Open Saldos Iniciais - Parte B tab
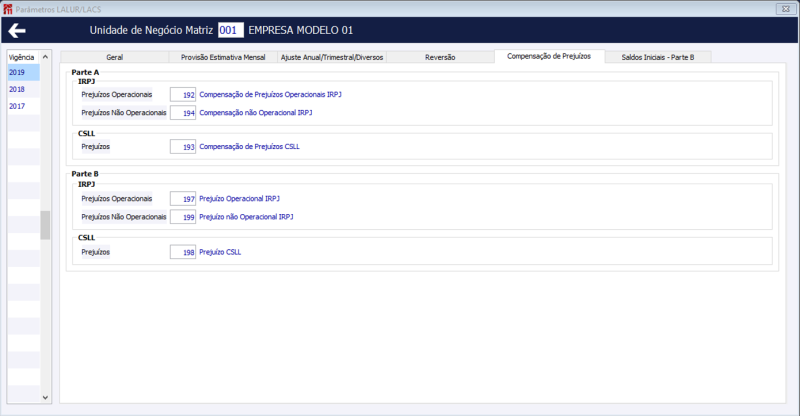Viewport: 800px width, 416px height. coord(658,57)
